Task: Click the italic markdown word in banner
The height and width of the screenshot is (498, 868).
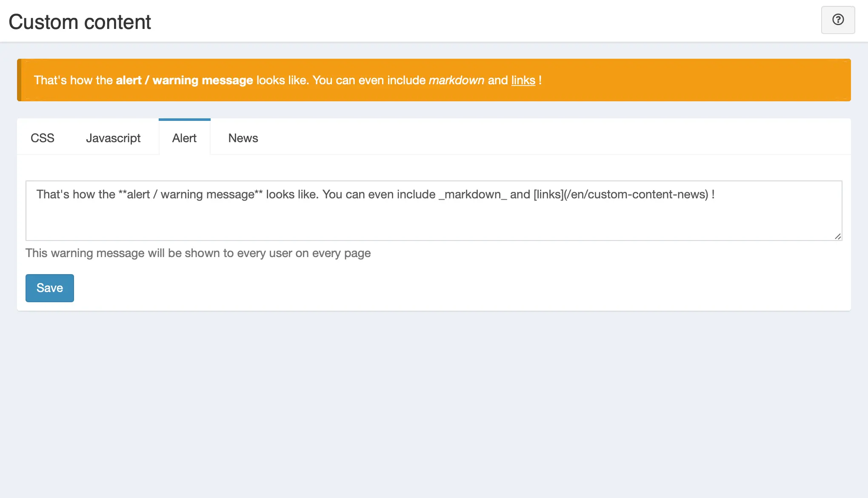Action: (x=456, y=80)
